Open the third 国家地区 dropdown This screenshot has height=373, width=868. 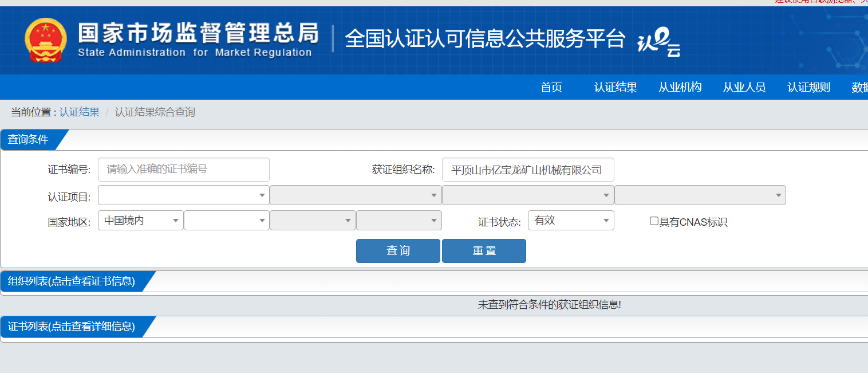pyautogui.click(x=313, y=221)
